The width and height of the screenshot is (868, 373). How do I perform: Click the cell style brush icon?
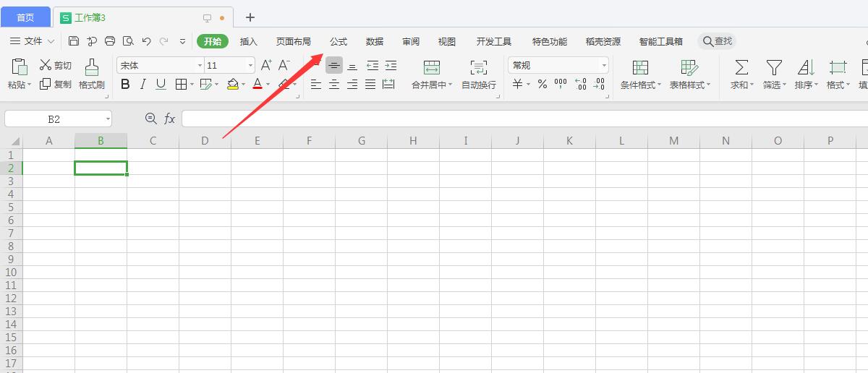[x=206, y=85]
